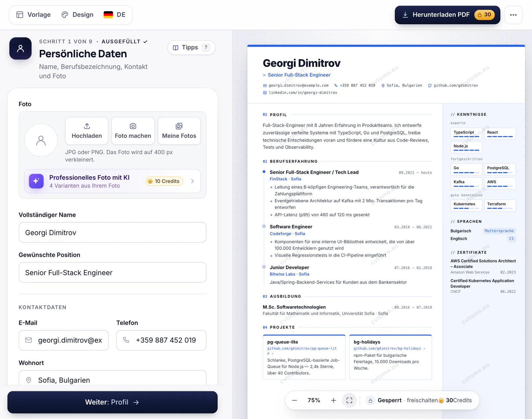Viewport: 532px width, 419px height.
Task: Click Weiter: Profil button
Action: [x=112, y=402]
